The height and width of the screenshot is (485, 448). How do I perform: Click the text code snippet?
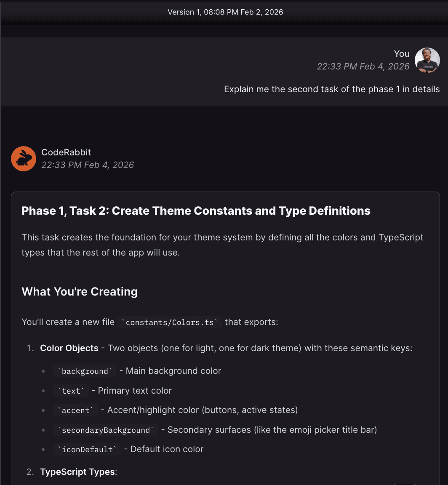click(71, 391)
